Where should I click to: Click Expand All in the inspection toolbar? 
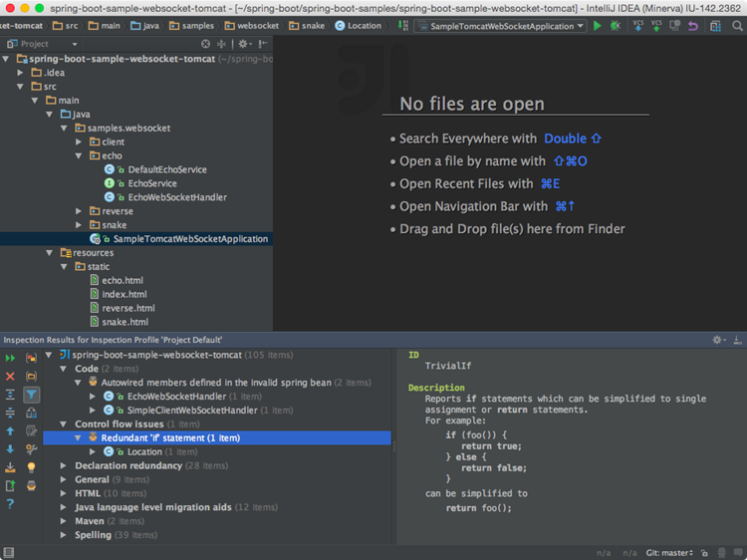coord(10,395)
